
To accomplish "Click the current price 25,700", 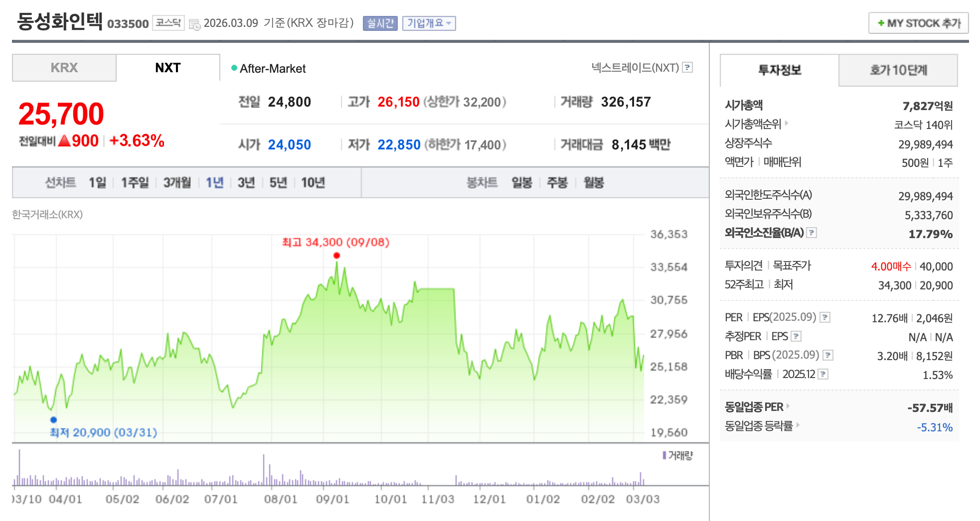I will [x=61, y=114].
